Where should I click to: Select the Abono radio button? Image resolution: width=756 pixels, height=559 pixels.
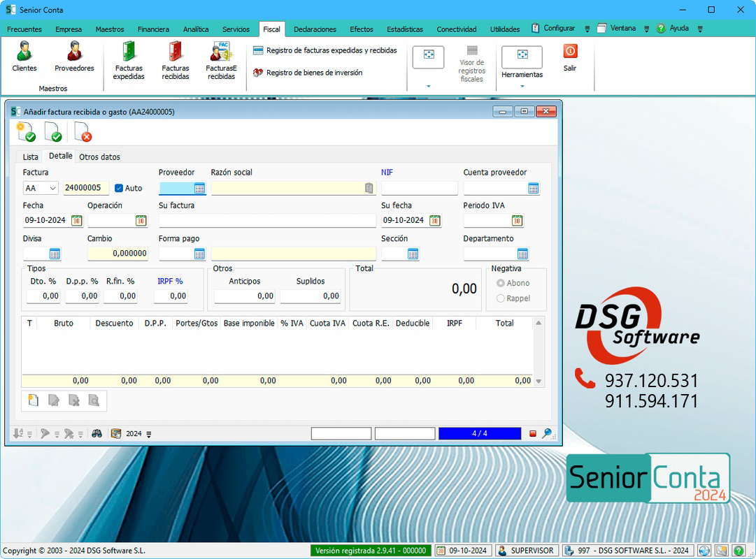[x=501, y=284]
